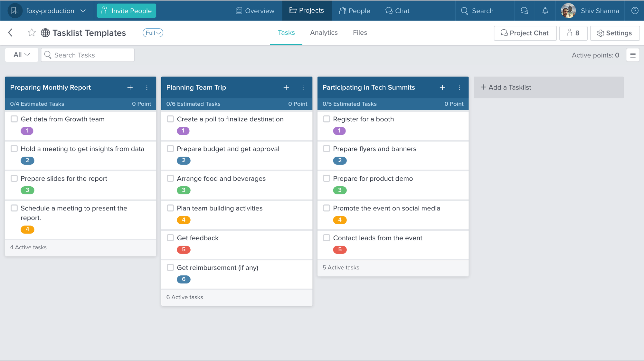Image resolution: width=644 pixels, height=361 pixels.
Task: Check the Create a poll to finalize destination checkbox
Action: 170,119
